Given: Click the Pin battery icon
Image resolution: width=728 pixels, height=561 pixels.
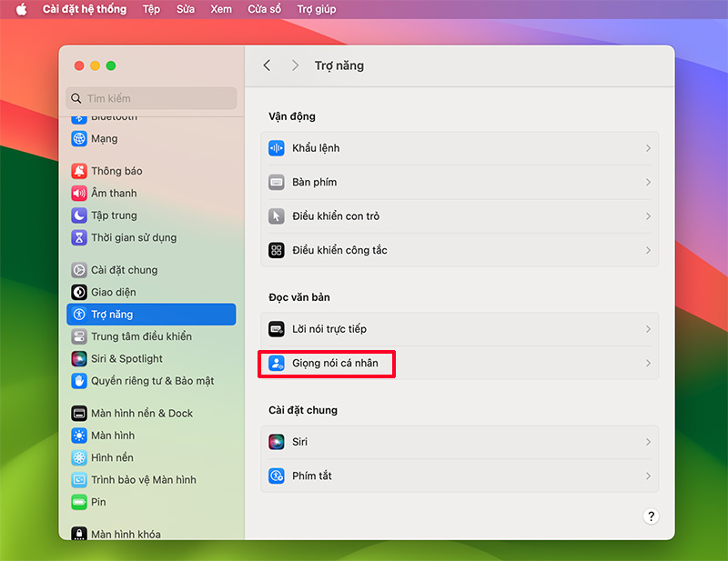Looking at the screenshot, I should click(79, 502).
